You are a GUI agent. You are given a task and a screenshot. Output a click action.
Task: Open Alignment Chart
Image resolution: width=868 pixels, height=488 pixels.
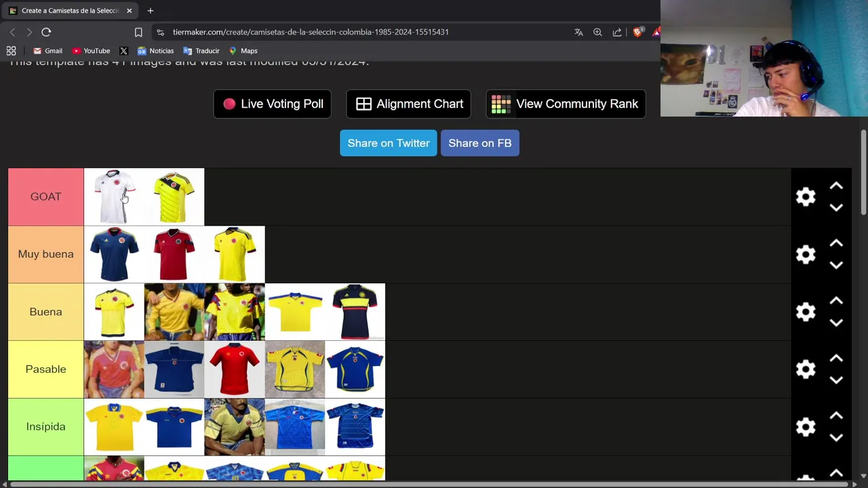pos(409,104)
